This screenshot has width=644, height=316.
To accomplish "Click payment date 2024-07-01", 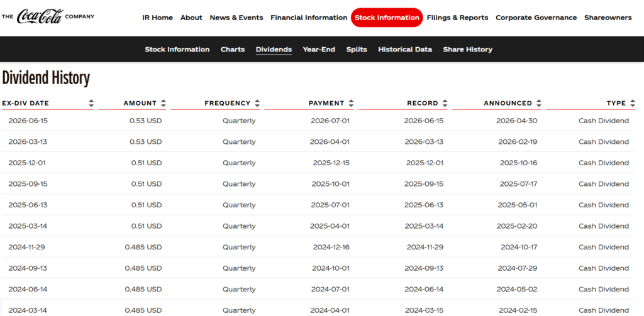I will (x=330, y=290).
